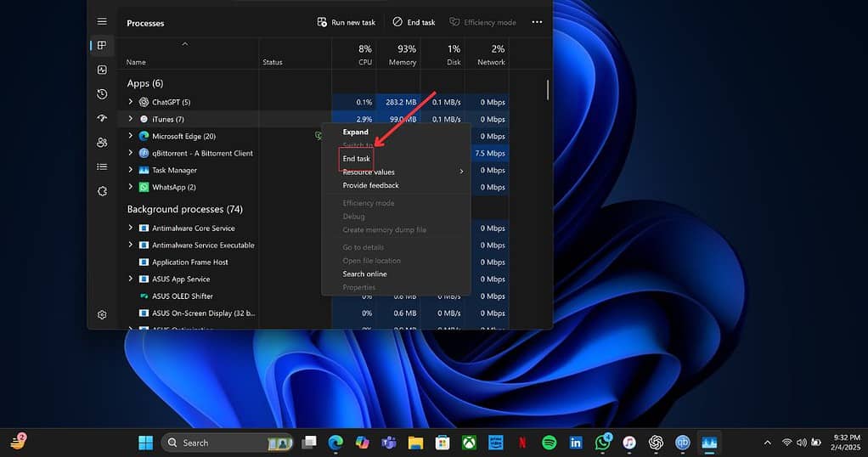Open the Users page sidebar icon
The width and height of the screenshot is (868, 457).
[102, 143]
